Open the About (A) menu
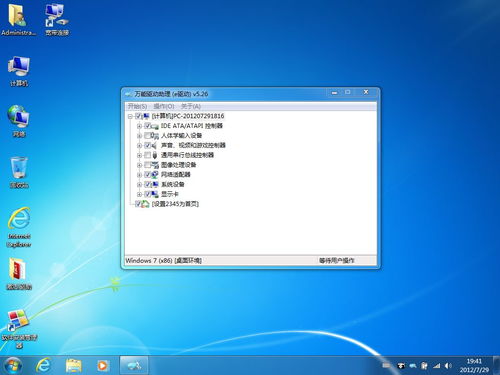 191,106
